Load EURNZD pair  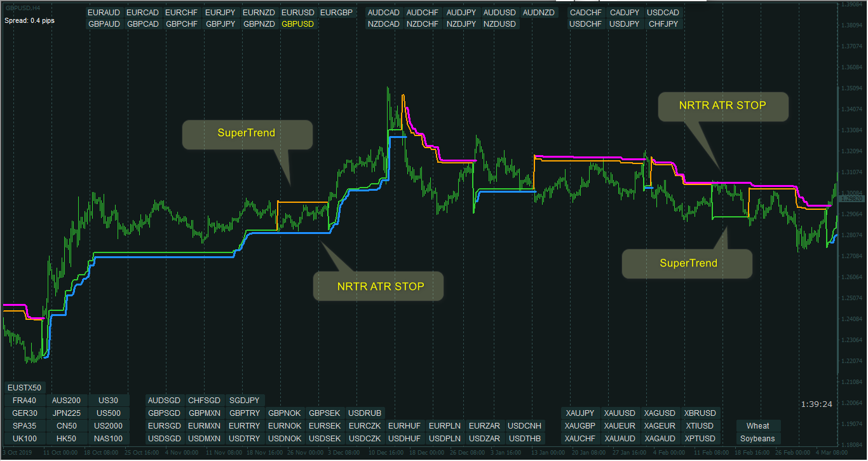click(259, 13)
